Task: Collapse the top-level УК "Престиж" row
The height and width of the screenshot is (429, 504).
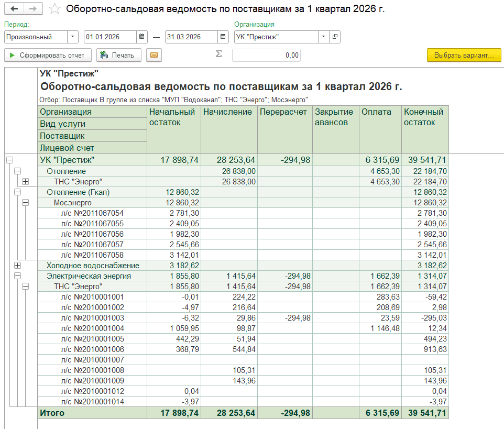Action: [9, 160]
